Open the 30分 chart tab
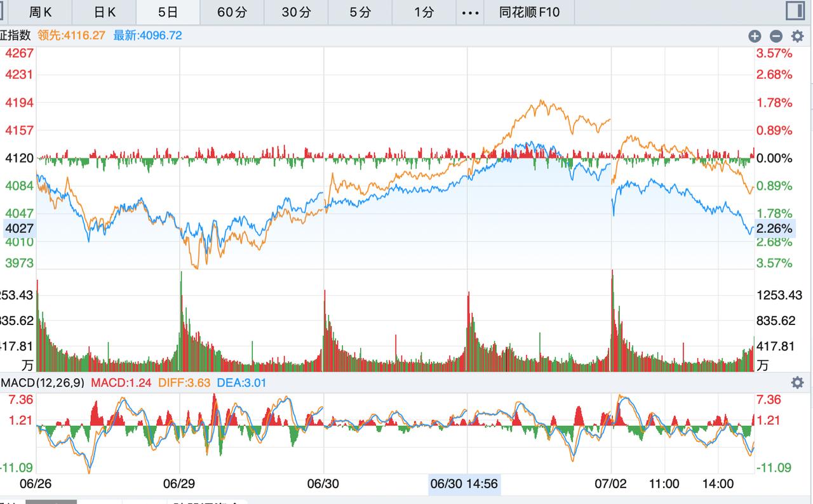The image size is (813, 504). coord(296,12)
